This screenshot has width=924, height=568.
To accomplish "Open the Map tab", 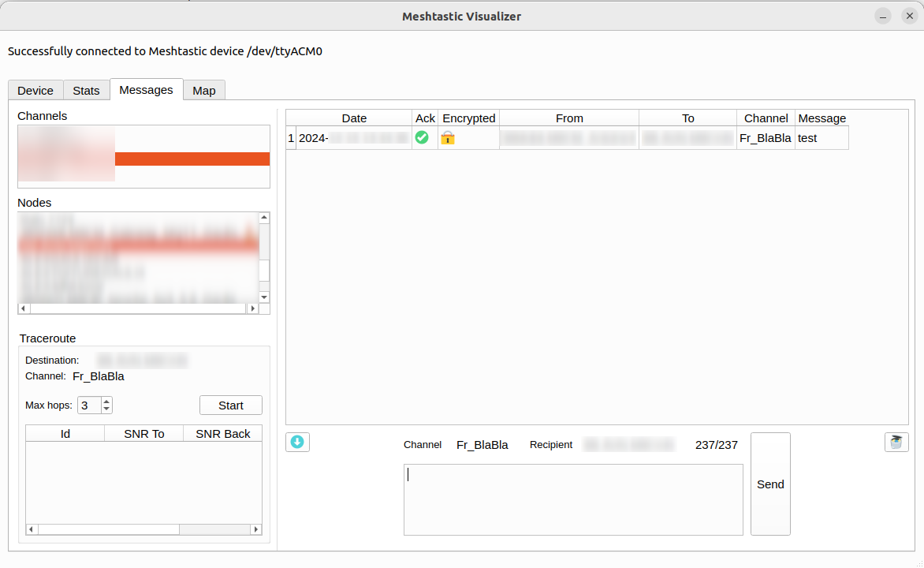I will [204, 90].
